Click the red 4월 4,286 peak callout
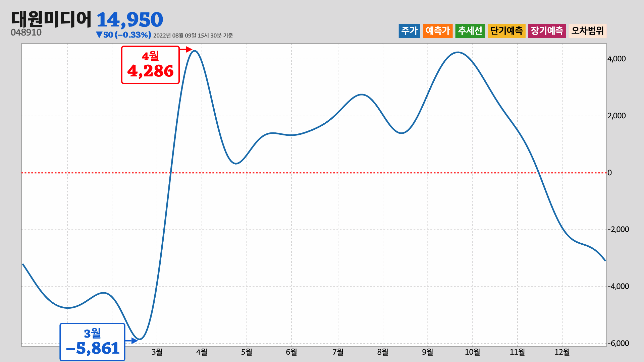Screen dimensions: 644x362 pos(150,65)
